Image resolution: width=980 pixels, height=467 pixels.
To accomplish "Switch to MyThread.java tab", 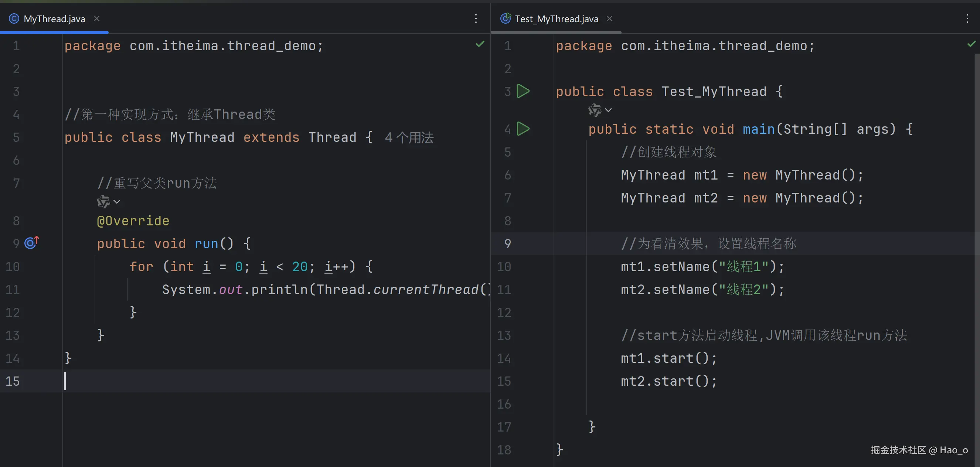I will pyautogui.click(x=54, y=19).
